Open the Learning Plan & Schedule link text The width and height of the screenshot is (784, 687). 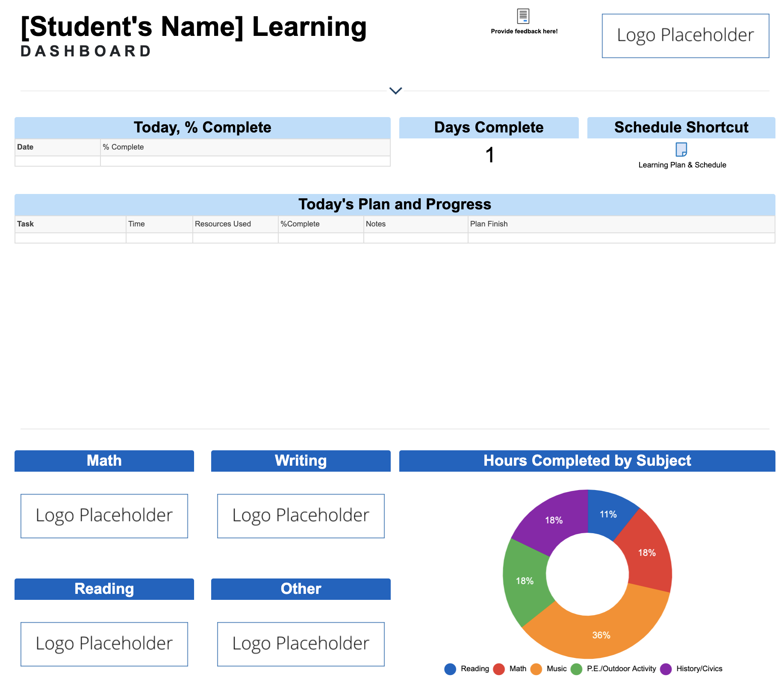coord(682,165)
